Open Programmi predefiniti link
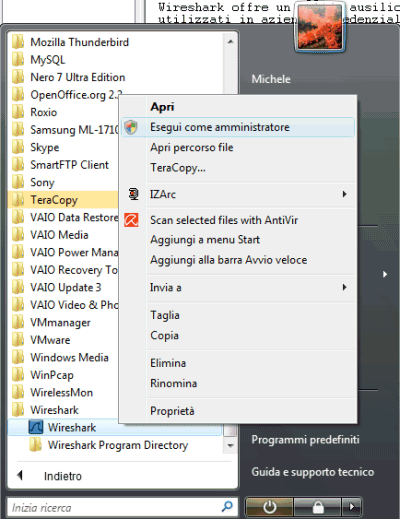This screenshot has height=519, width=400. pos(305,439)
